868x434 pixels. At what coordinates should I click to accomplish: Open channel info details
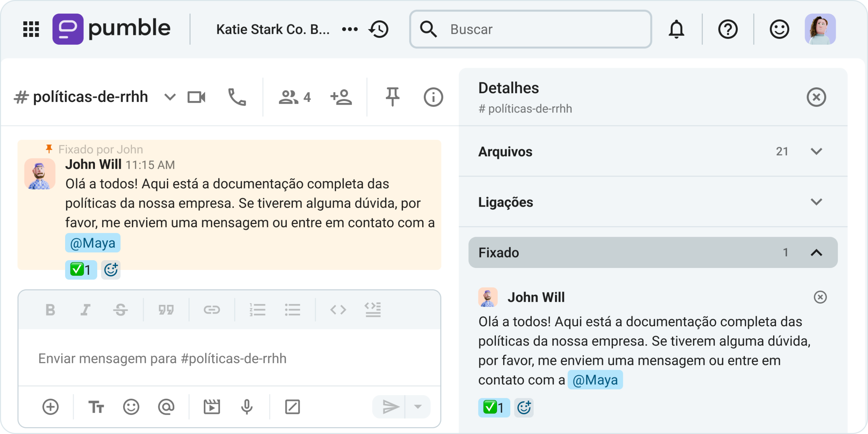(433, 97)
